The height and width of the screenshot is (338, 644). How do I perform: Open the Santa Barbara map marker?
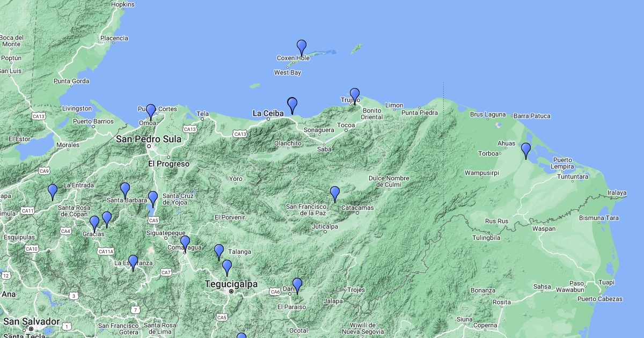[x=125, y=190]
